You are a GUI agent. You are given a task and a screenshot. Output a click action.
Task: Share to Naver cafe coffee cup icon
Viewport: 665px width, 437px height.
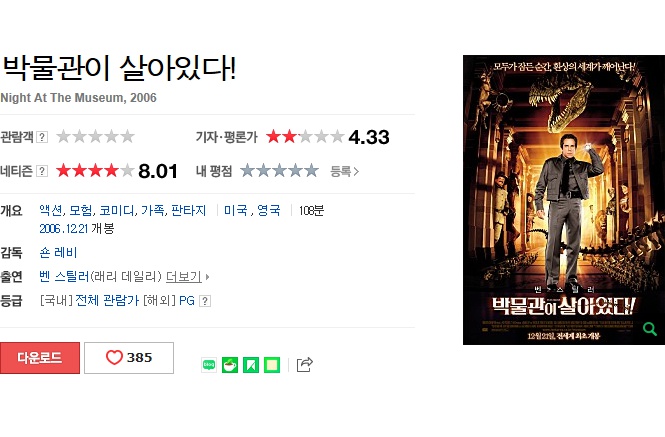tap(230, 365)
